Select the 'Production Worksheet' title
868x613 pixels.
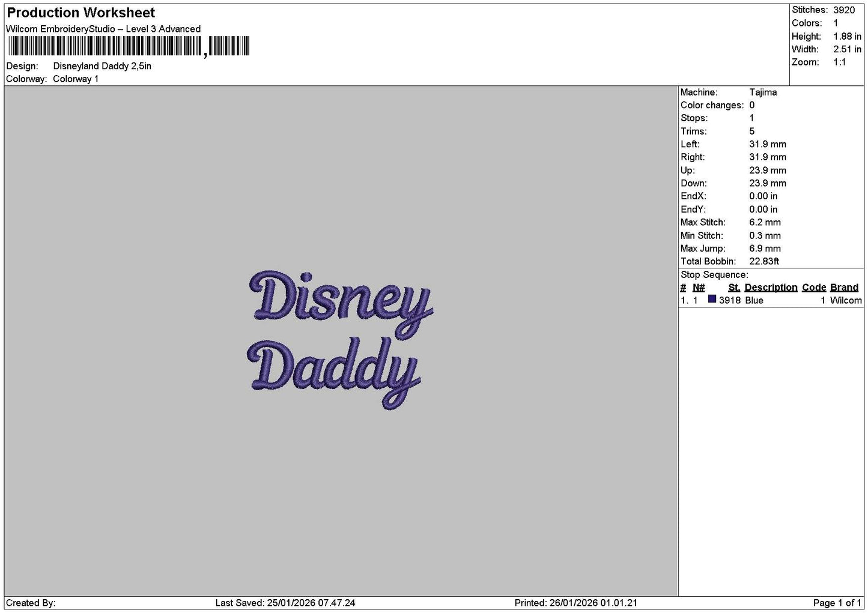point(81,13)
